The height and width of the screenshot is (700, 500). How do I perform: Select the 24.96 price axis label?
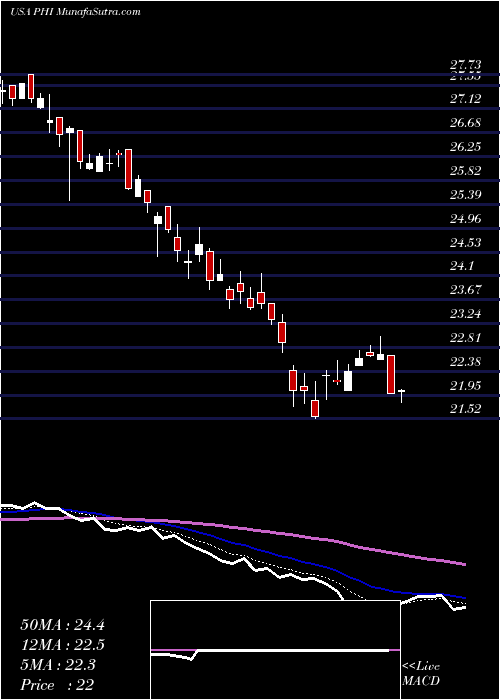coord(465,219)
